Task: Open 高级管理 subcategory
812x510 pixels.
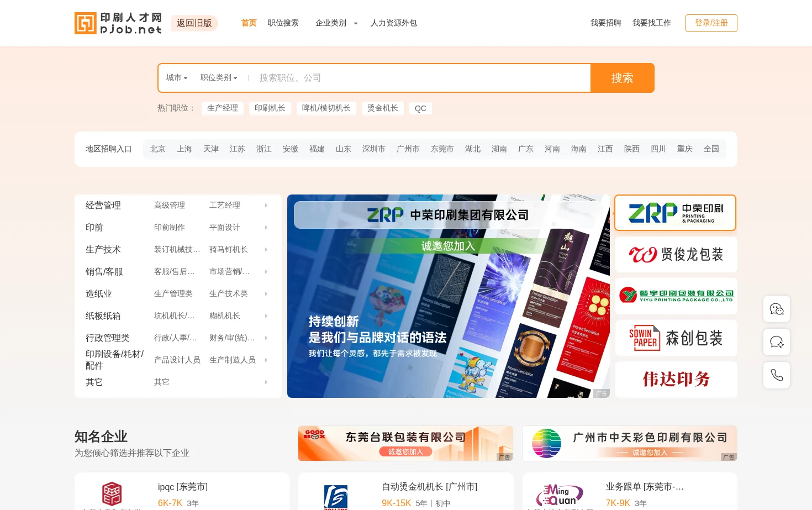Action: 170,206
